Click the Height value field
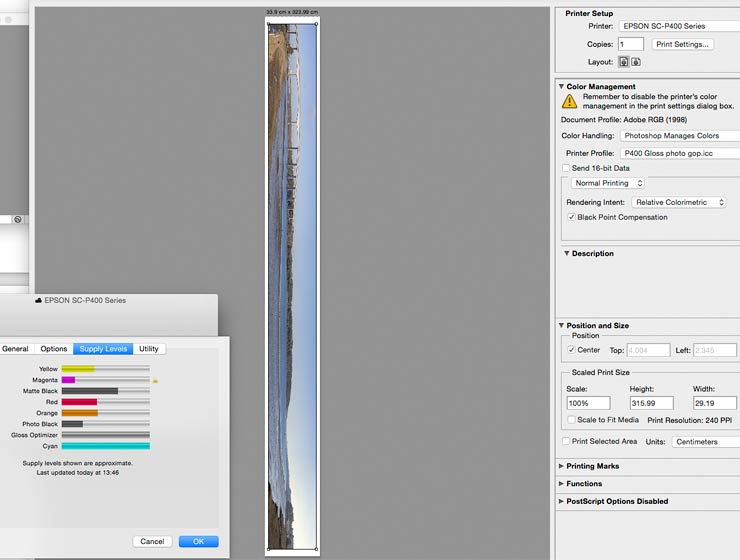Viewport: 740px width, 560px height. click(x=651, y=403)
